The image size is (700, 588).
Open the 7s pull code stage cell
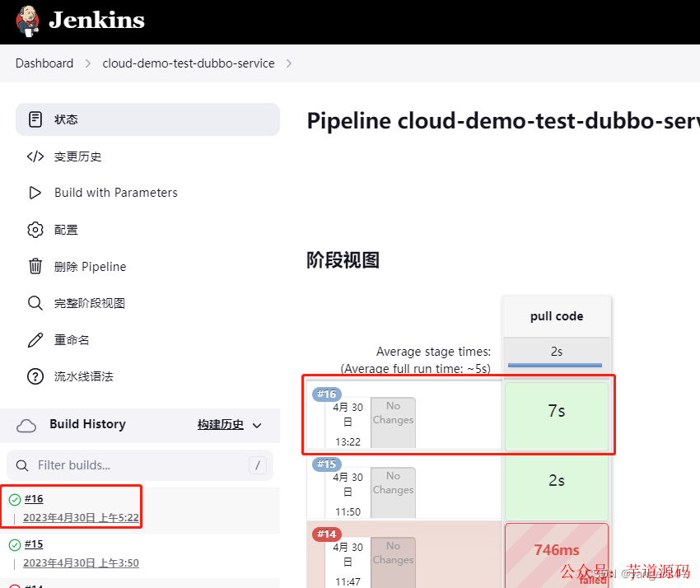[557, 416]
